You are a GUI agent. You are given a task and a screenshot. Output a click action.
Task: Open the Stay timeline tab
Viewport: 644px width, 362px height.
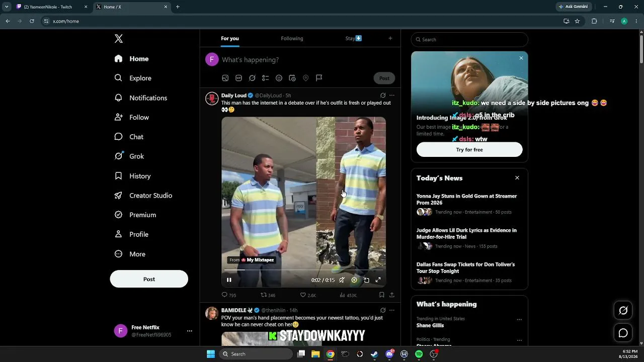pos(354,38)
